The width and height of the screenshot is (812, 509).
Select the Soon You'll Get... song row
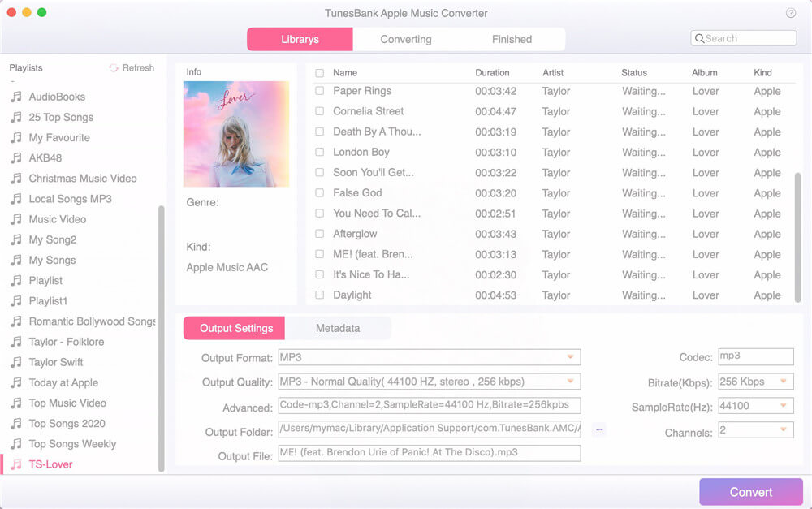[551, 173]
